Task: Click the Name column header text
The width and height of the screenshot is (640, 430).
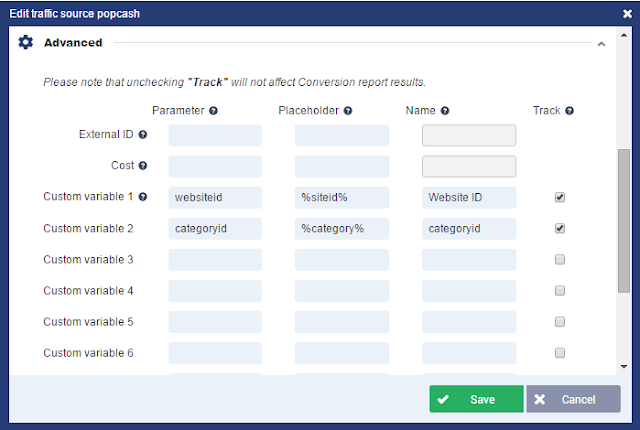Action: (420, 111)
